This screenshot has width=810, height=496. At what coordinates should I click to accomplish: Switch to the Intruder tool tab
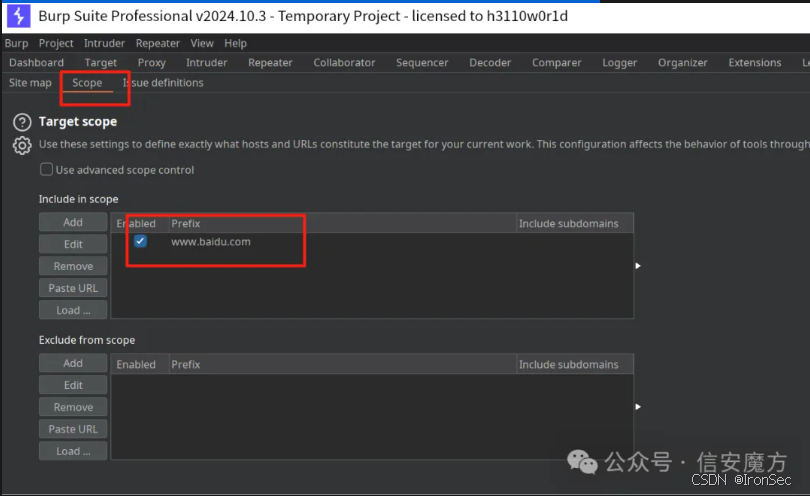coord(207,63)
